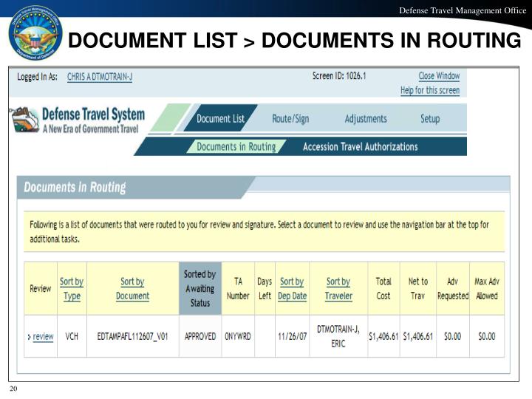Sort documents by Traveler
Screen dimensions: 532x399
click(x=338, y=288)
